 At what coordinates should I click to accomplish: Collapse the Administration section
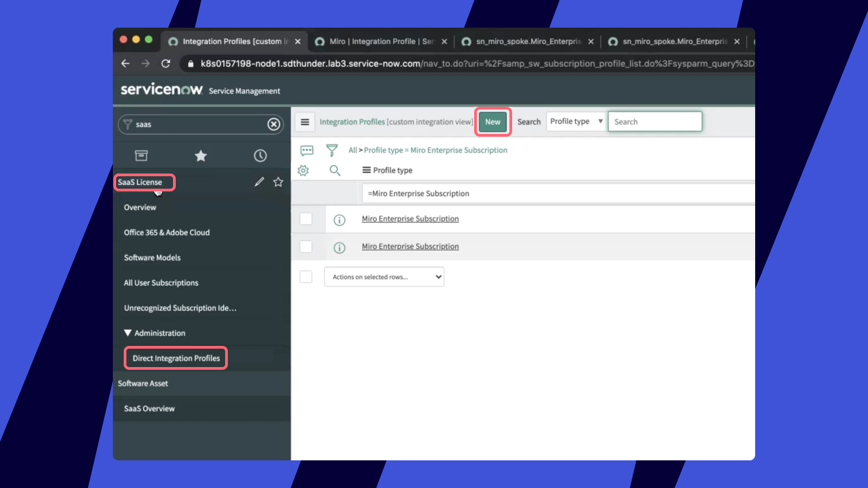coord(128,333)
